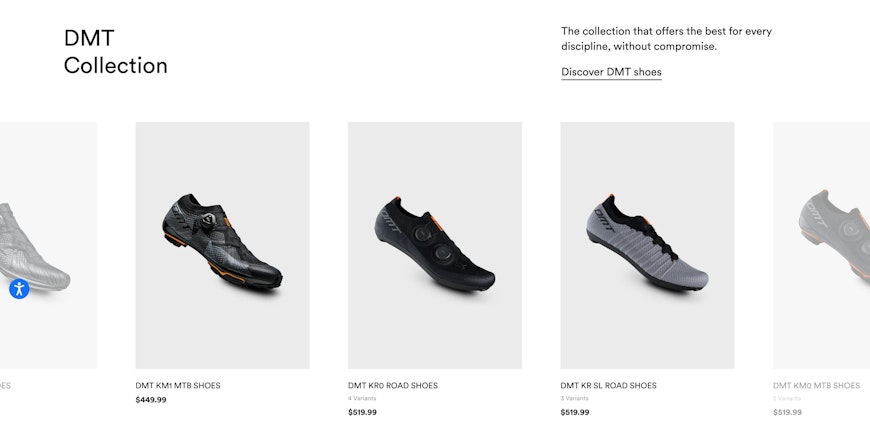The width and height of the screenshot is (870, 443).
Task: Open the DMT KR SL ROAD SHOES title
Action: (608, 385)
